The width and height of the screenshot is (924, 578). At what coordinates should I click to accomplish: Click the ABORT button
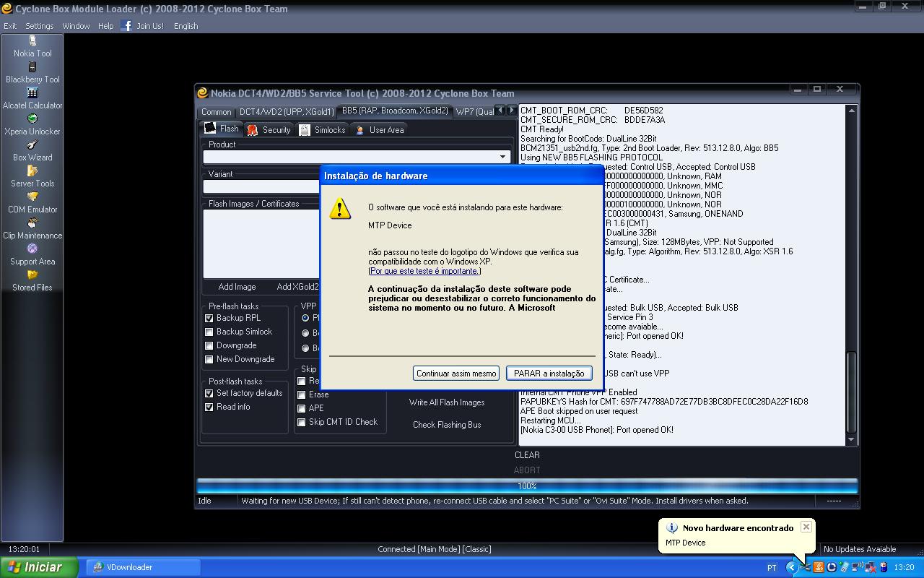click(527, 470)
